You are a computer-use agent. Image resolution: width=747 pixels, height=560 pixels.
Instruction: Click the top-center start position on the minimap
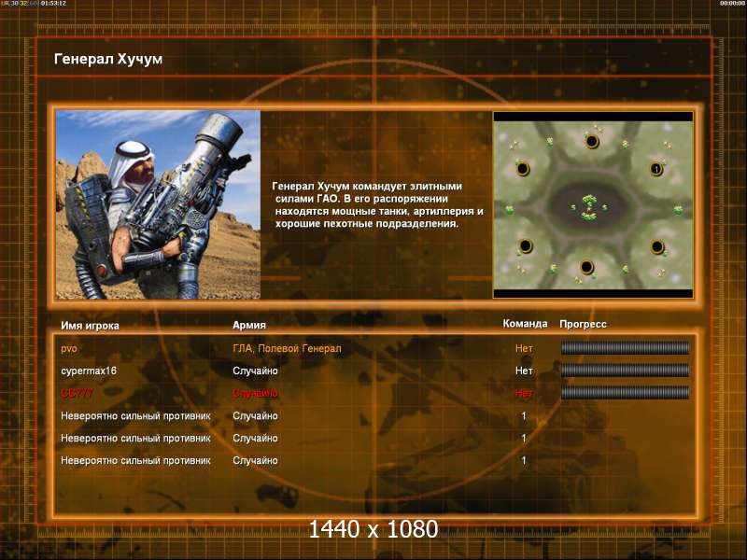pyautogui.click(x=592, y=142)
